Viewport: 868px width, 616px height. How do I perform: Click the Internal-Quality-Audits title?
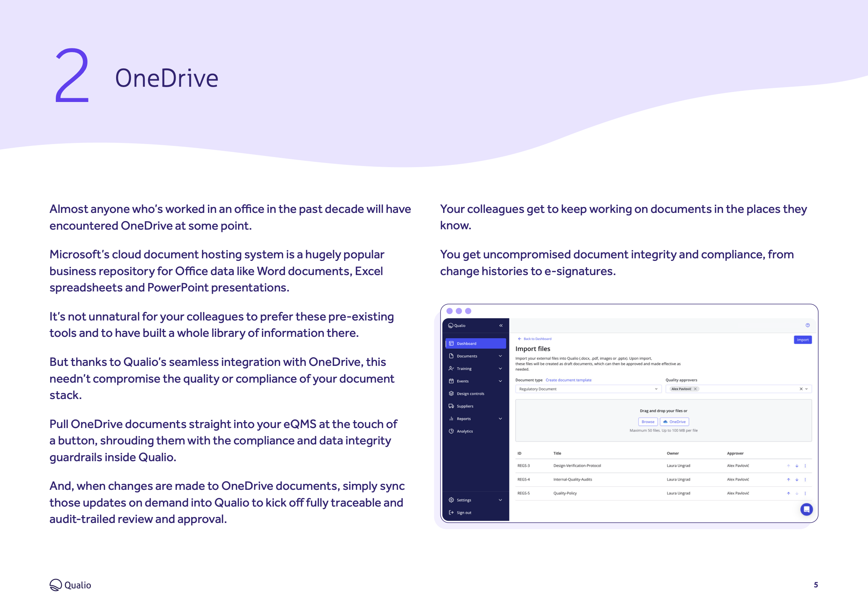tap(572, 479)
